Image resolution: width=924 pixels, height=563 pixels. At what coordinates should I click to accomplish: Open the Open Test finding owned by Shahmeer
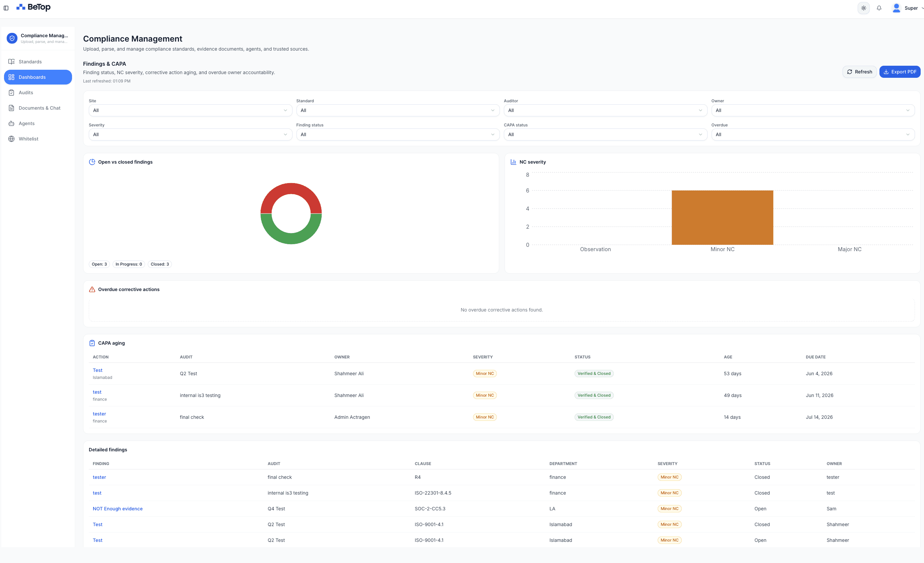tap(97, 540)
